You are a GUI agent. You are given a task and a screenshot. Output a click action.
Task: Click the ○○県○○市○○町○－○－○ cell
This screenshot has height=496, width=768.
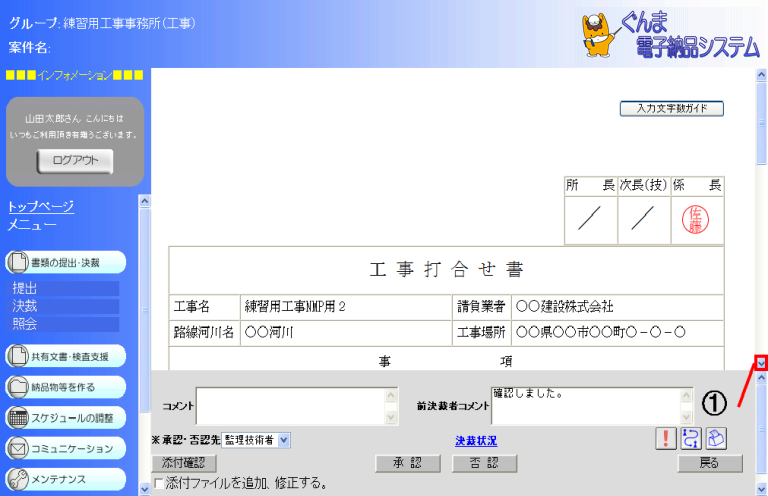point(617,333)
